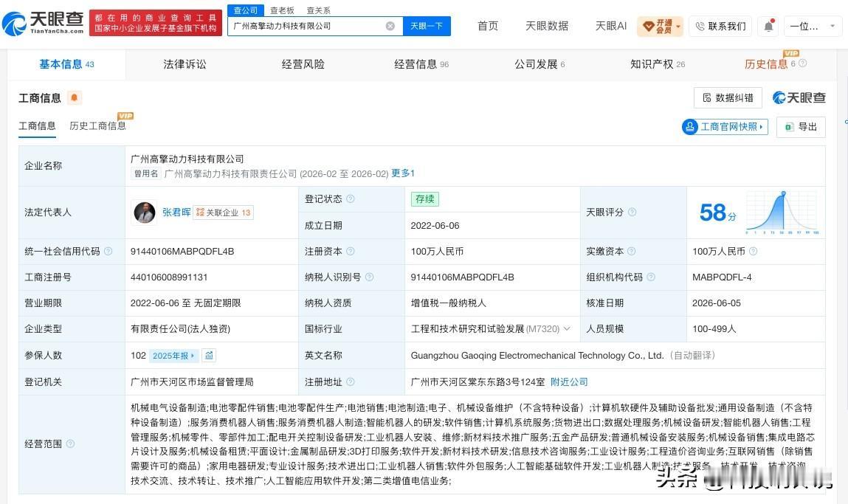Click 关联企业 13 badge
The height and width of the screenshot is (504, 848).
(x=224, y=213)
